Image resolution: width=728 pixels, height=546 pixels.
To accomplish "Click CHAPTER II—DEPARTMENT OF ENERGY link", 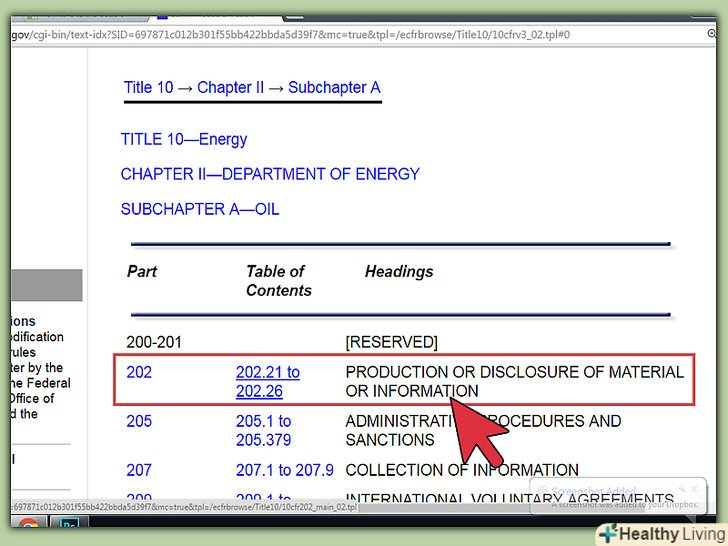I will 270,174.
